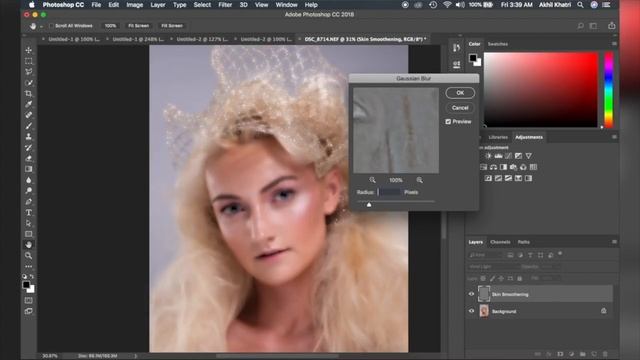Select the Rectangular Marquee tool
This screenshot has width=640, height=360.
(29, 61)
